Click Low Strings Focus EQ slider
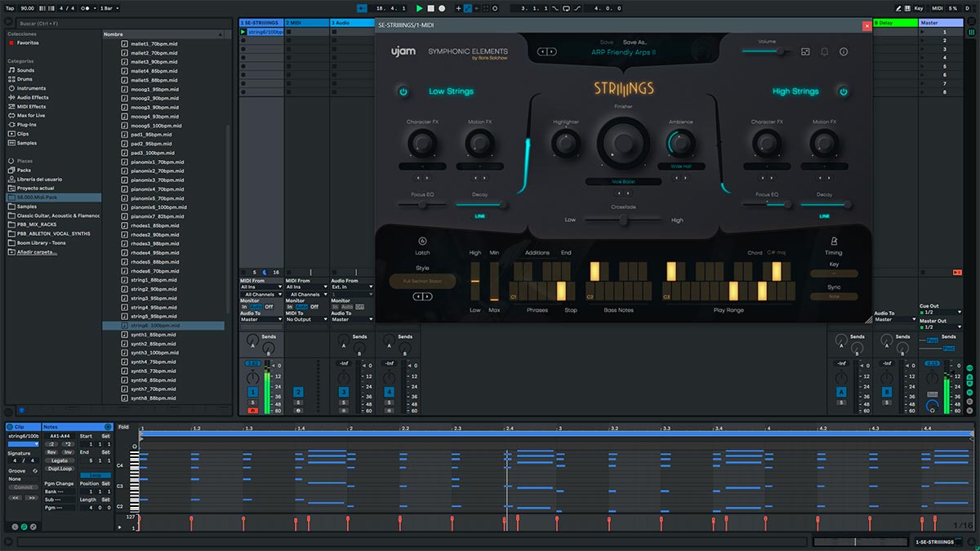Image resolution: width=980 pixels, height=551 pixels. coord(422,204)
